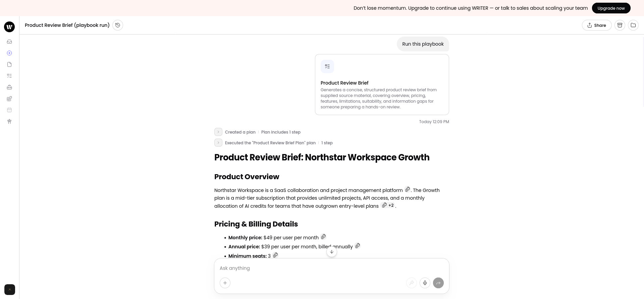Click the 'Upgrade now' button
Screen dimensions: 644x299
click(611, 8)
